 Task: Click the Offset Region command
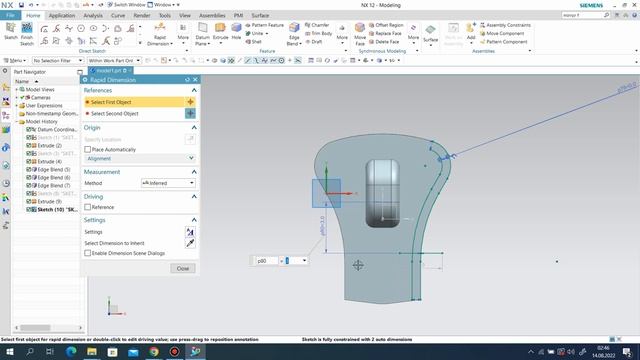[386, 25]
